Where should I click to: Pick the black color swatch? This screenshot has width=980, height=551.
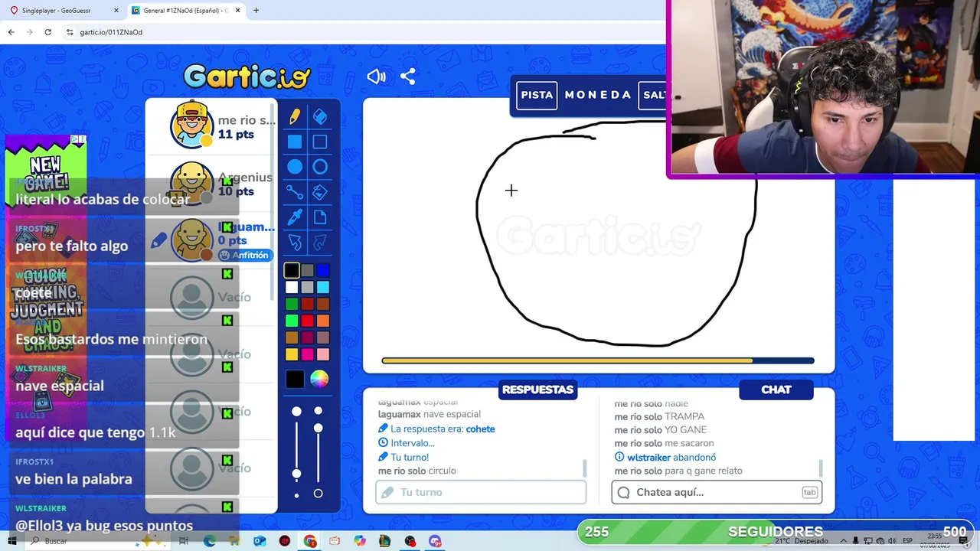(292, 270)
